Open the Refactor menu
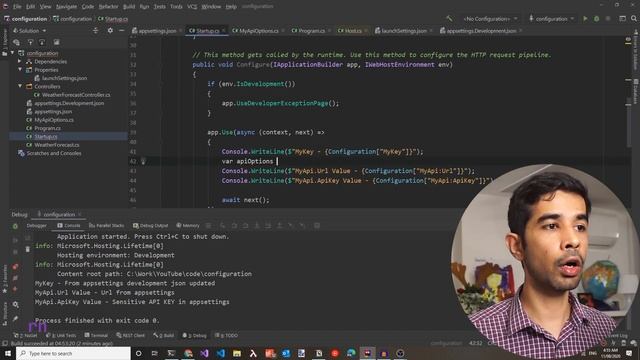The height and width of the screenshot is (360, 640). click(108, 7)
